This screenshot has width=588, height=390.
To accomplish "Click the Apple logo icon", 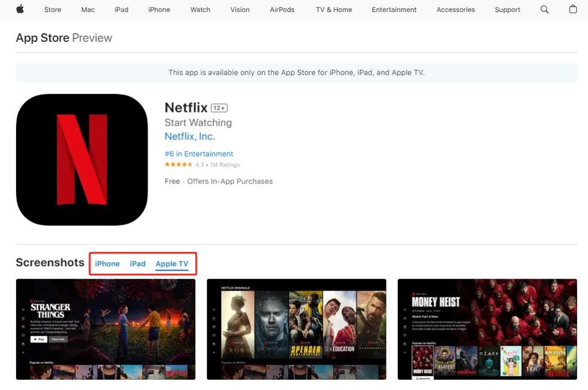I will [x=20, y=9].
